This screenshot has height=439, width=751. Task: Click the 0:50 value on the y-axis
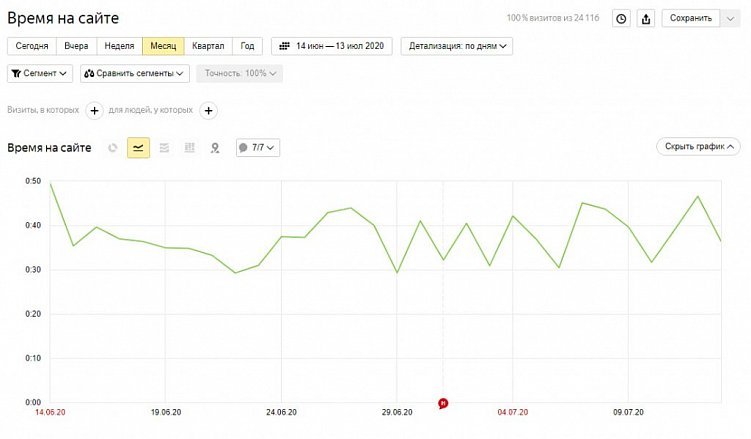tap(33, 181)
